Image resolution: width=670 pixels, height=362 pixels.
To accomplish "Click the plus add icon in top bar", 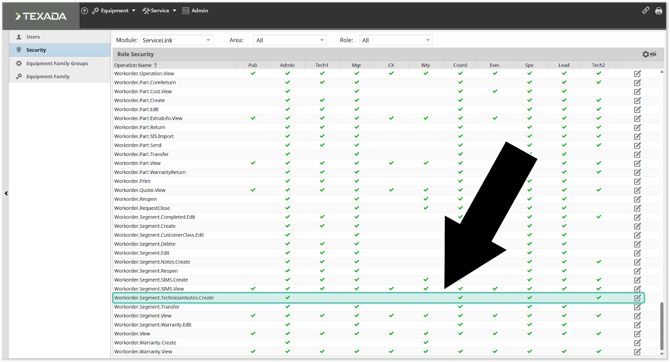I will point(84,11).
